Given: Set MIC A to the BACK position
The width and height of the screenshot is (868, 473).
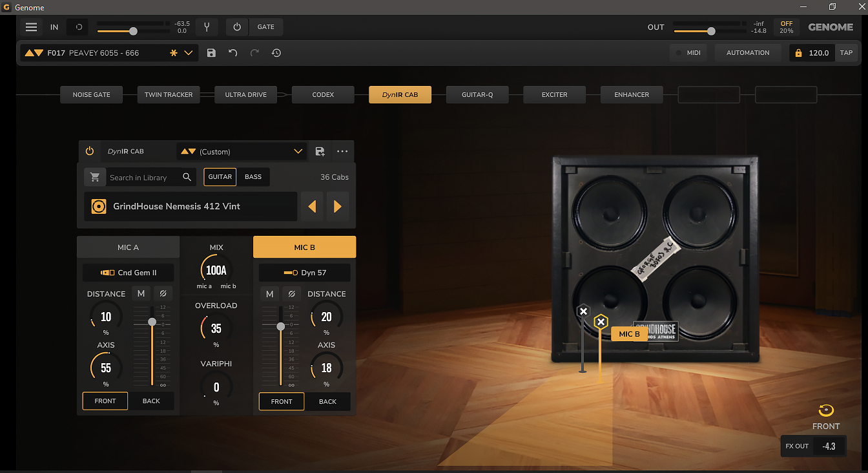Looking at the screenshot, I should point(151,401).
